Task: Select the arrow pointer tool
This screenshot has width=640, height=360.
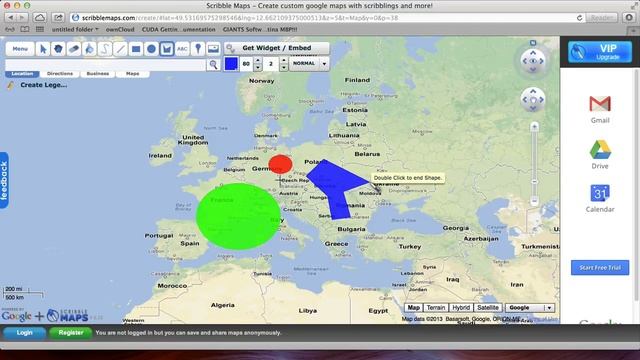Action: coord(43,49)
